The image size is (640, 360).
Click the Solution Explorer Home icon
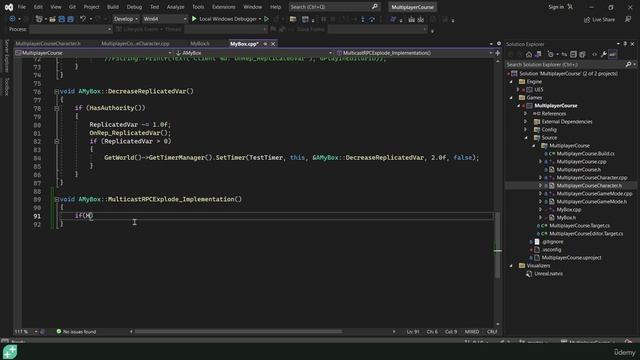click(x=529, y=55)
